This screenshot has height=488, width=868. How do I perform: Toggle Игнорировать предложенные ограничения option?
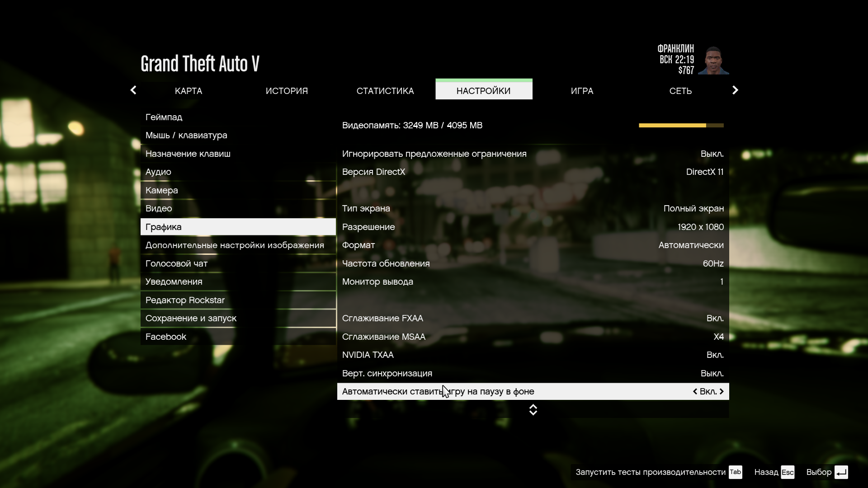tap(533, 154)
